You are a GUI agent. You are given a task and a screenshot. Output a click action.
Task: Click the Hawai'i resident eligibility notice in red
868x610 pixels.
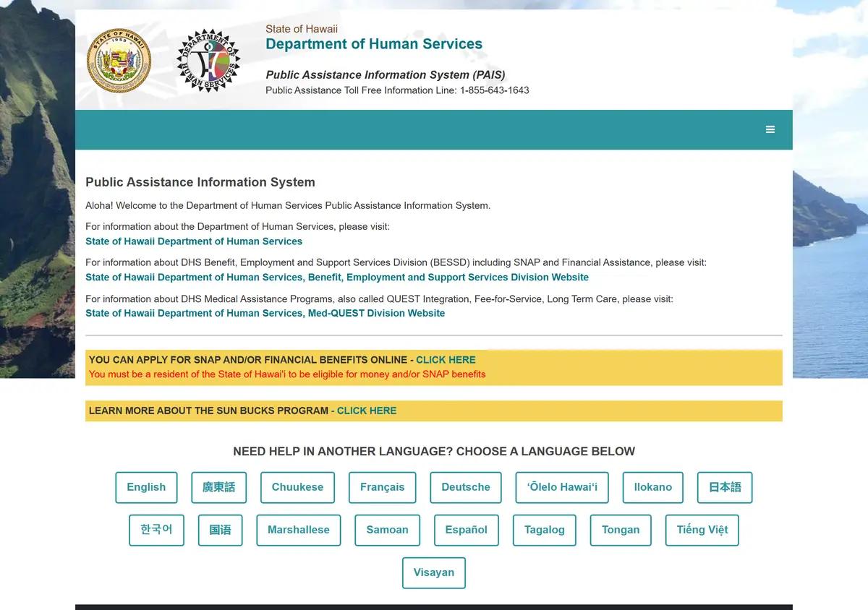tap(287, 374)
